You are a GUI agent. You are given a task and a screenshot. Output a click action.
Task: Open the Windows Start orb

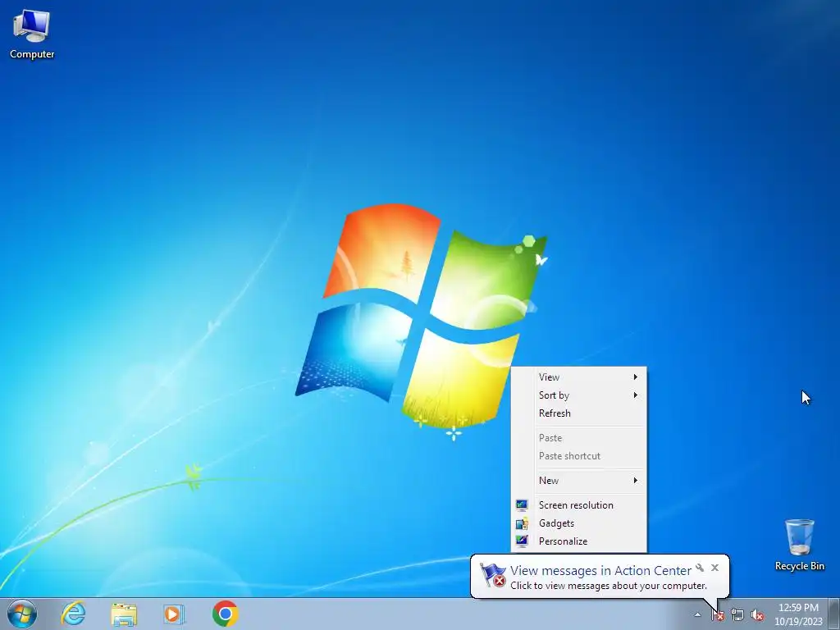click(22, 614)
